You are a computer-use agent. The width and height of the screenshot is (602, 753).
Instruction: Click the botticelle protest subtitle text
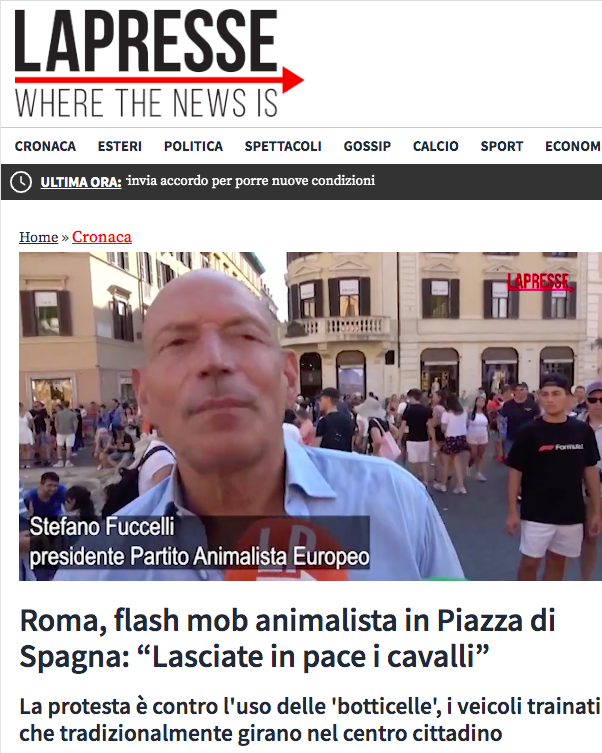310,719
